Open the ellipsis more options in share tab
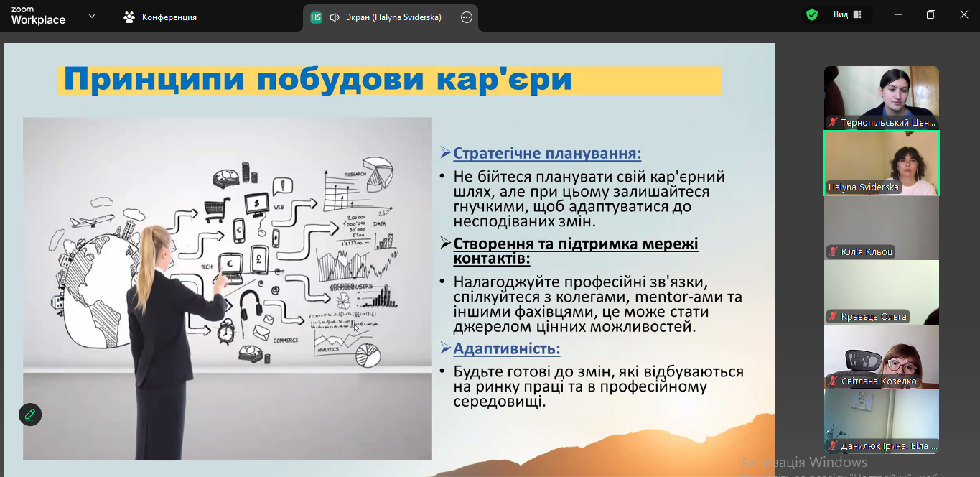Viewport: 980px width, 477px height. 467,17
